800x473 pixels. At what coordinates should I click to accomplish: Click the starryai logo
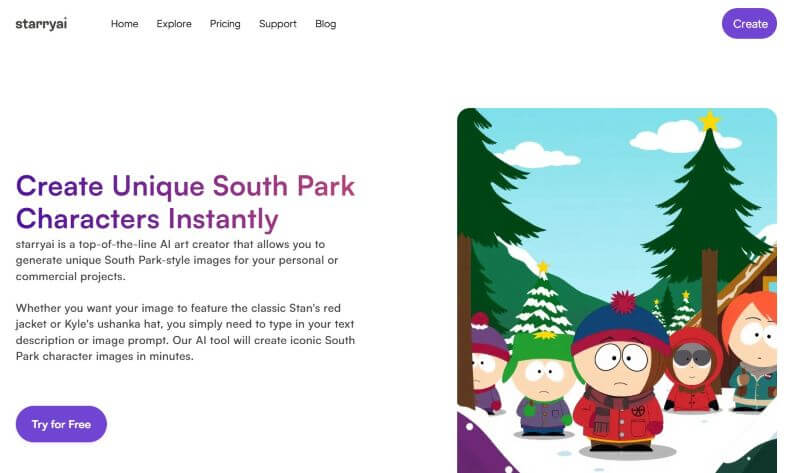point(41,24)
